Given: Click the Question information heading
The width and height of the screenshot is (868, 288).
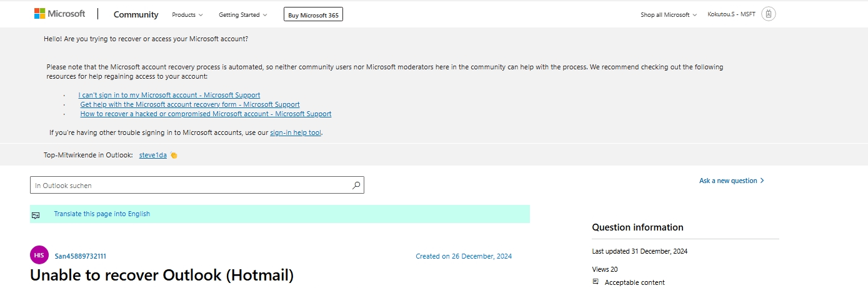Looking at the screenshot, I should tap(638, 227).
